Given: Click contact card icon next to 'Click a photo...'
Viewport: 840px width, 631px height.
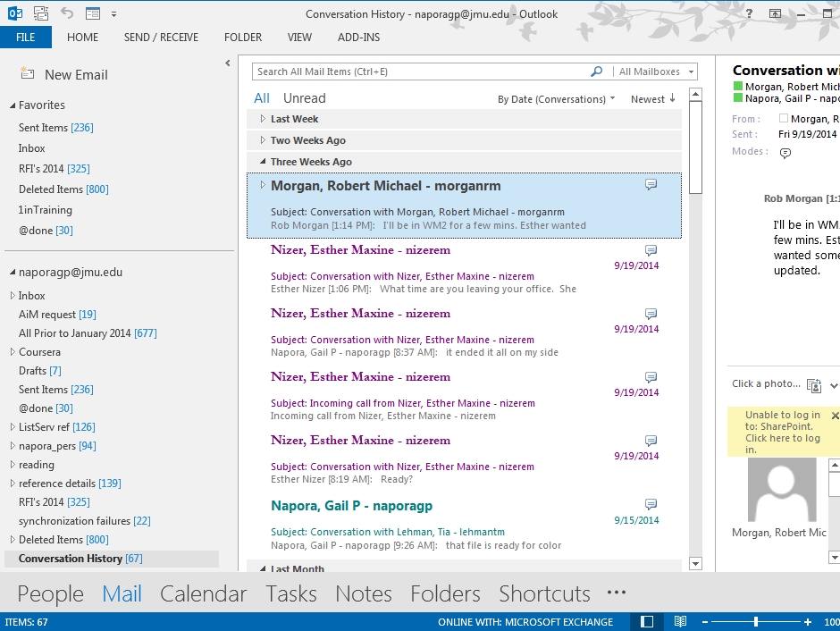Looking at the screenshot, I should click(x=814, y=385).
